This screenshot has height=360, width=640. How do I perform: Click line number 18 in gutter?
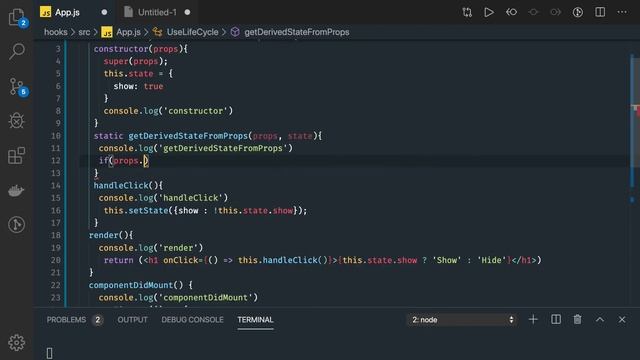[56, 235]
